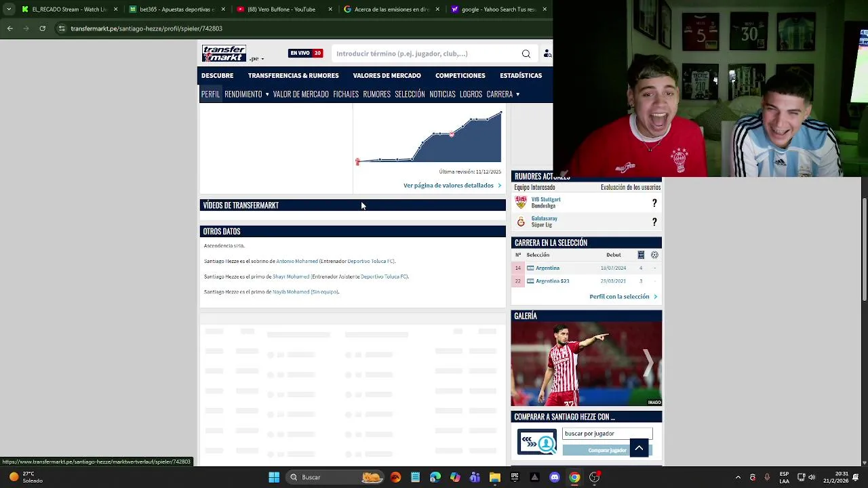
Task: Expand the CARRERA submenu arrow
Action: 518,94
